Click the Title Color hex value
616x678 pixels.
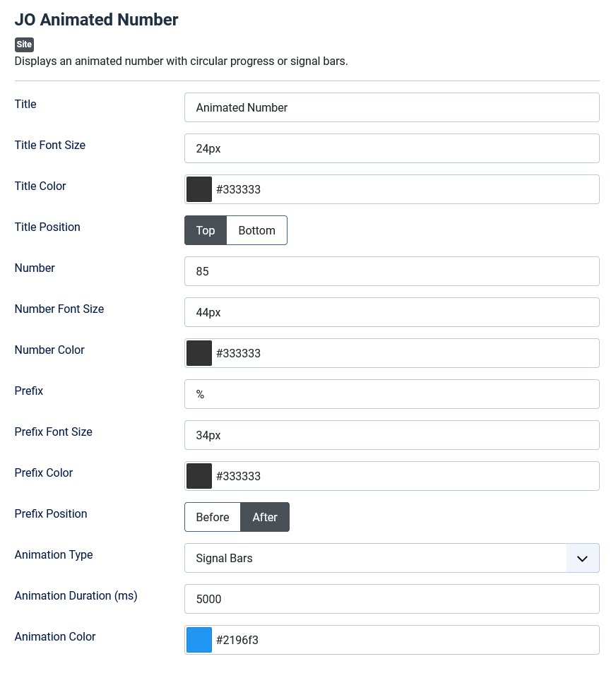tap(239, 189)
